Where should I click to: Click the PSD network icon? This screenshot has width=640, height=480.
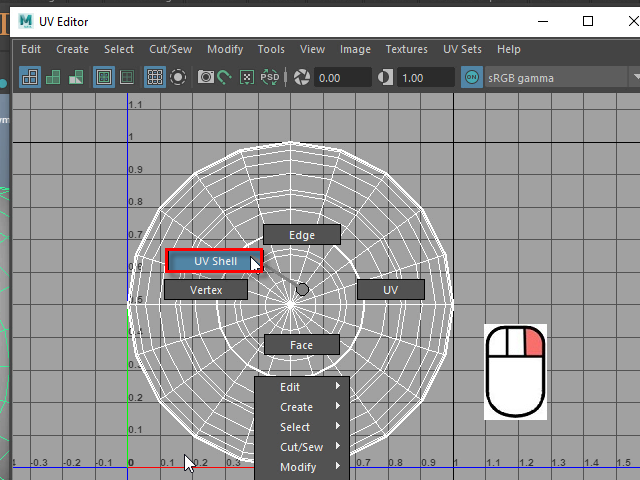(x=270, y=77)
